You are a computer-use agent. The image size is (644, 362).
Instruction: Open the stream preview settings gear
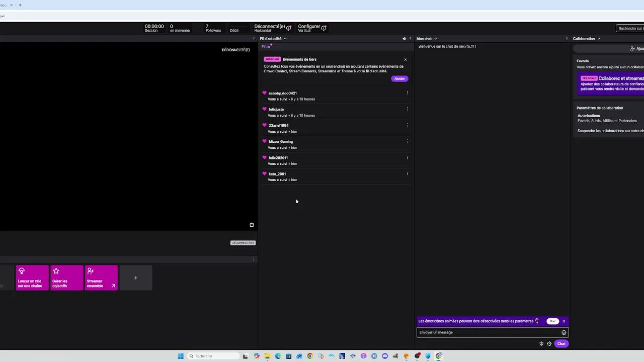point(252,225)
